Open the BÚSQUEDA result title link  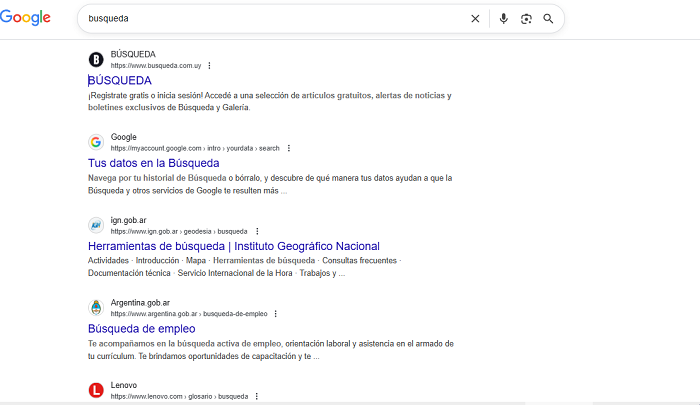120,80
